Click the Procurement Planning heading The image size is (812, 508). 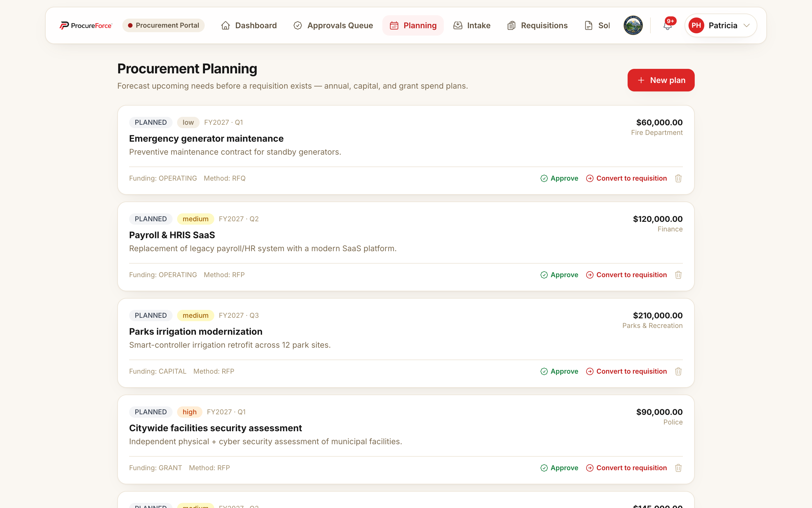187,69
